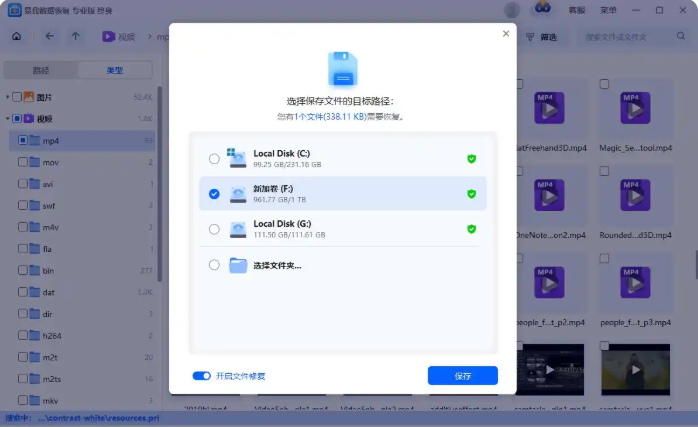Click the 1个文件(338.11 KB) link text
Image resolution: width=698 pixels, height=427 pixels.
(x=330, y=117)
